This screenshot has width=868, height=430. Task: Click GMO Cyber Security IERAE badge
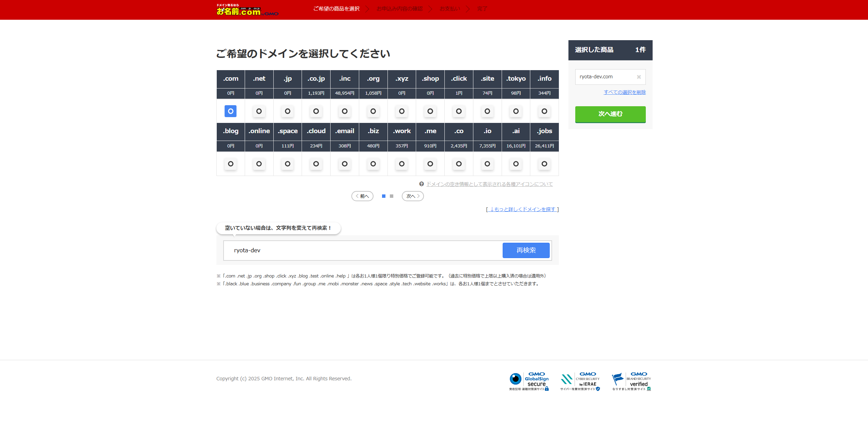coord(580,381)
